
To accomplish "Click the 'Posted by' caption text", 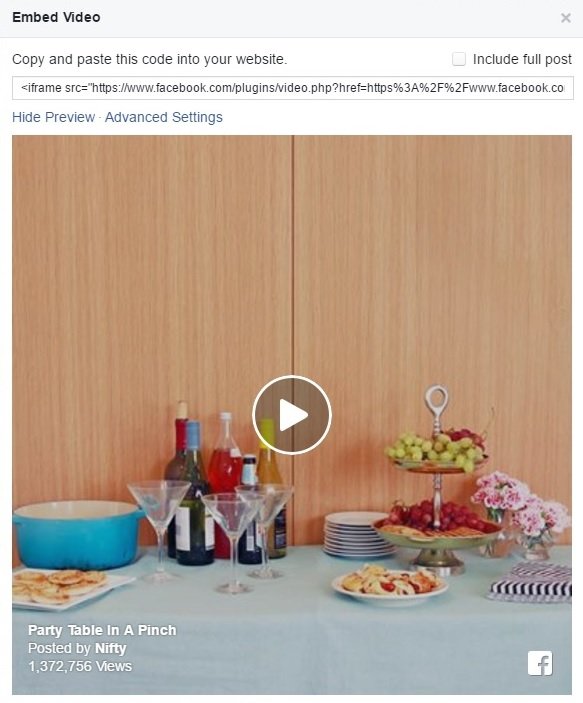I will tap(59, 648).
